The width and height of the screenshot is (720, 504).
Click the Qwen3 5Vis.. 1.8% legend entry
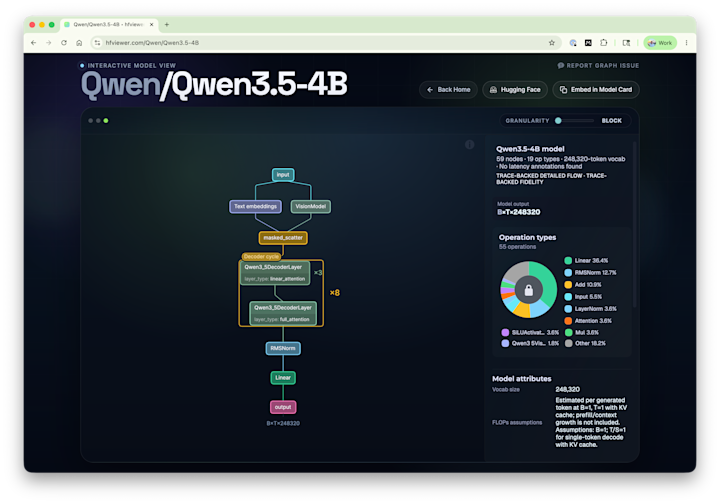(x=530, y=343)
